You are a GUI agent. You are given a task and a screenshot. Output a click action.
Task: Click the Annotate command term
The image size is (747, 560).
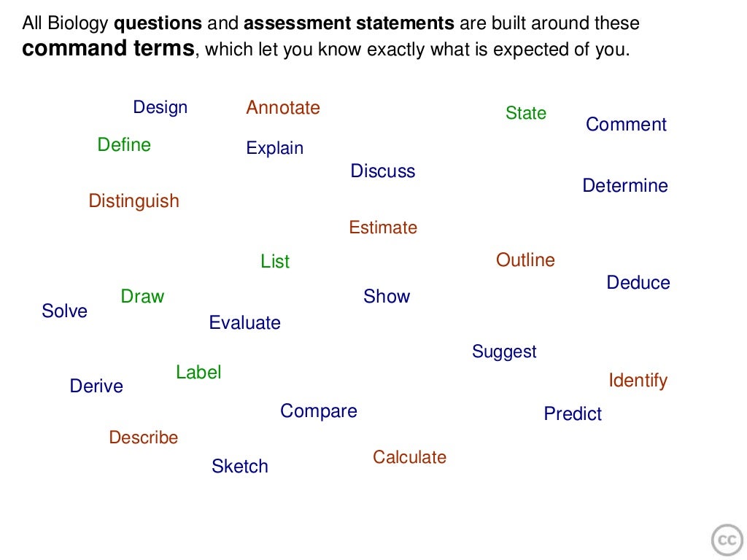click(283, 108)
